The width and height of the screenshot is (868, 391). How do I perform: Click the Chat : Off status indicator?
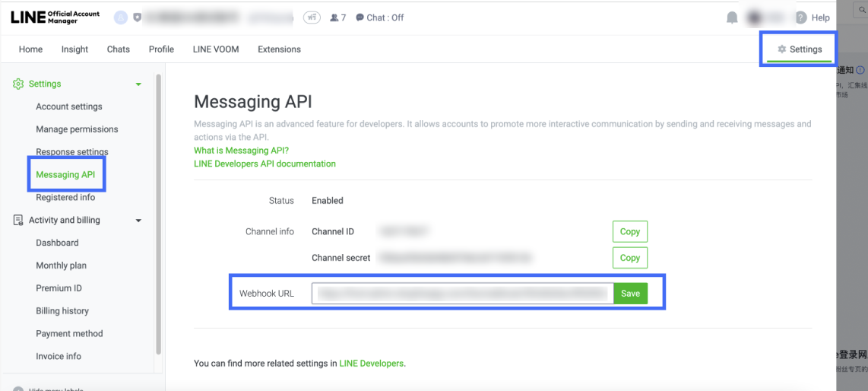[x=380, y=17]
